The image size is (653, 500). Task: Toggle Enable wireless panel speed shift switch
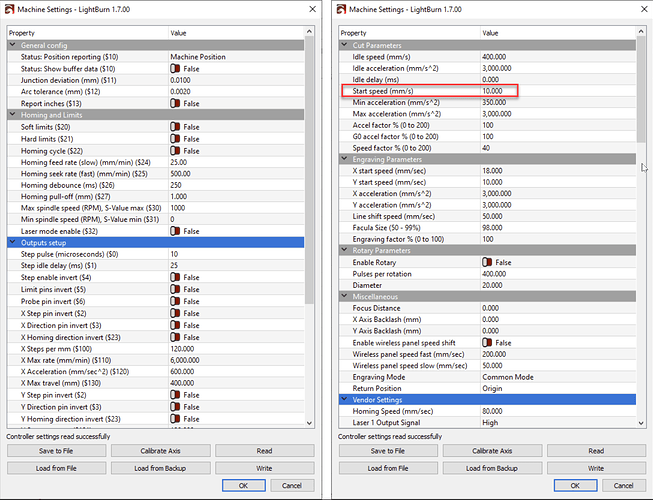coord(487,343)
